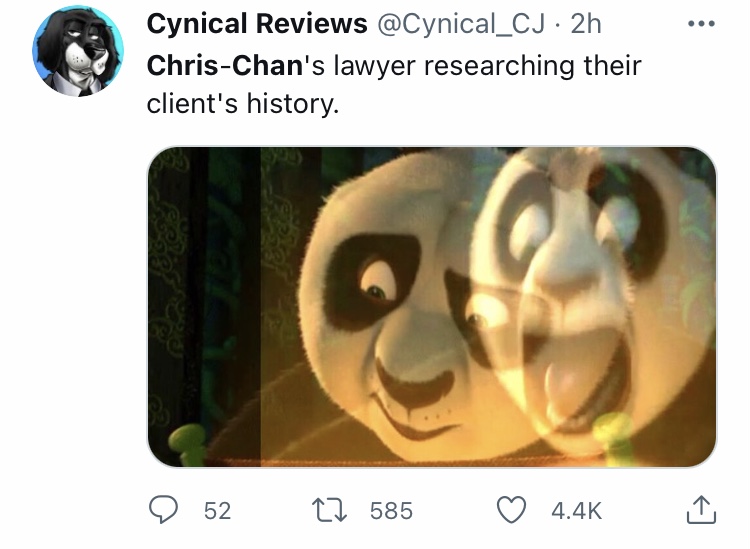Click the 'client's history.' text line
750x549 pixels.
coord(243,104)
